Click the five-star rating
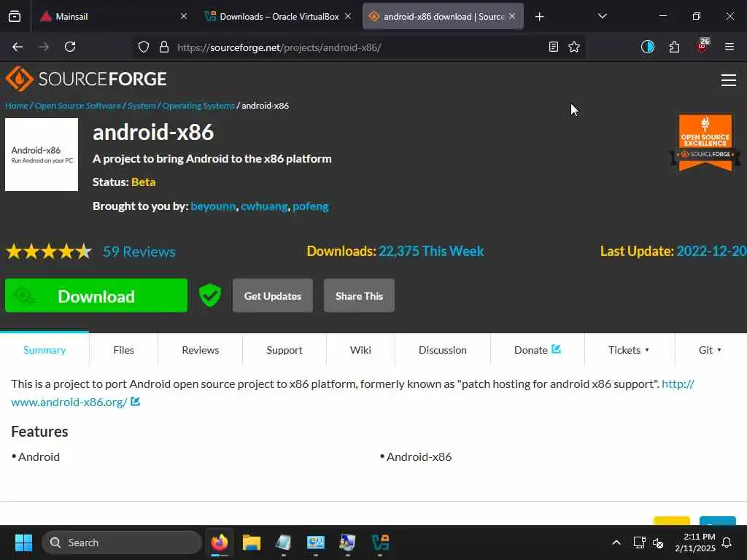The image size is (747, 560). (49, 251)
